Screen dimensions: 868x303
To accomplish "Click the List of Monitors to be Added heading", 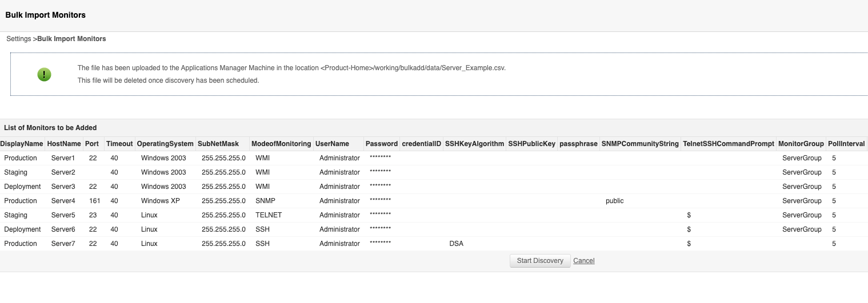I will click(50, 128).
